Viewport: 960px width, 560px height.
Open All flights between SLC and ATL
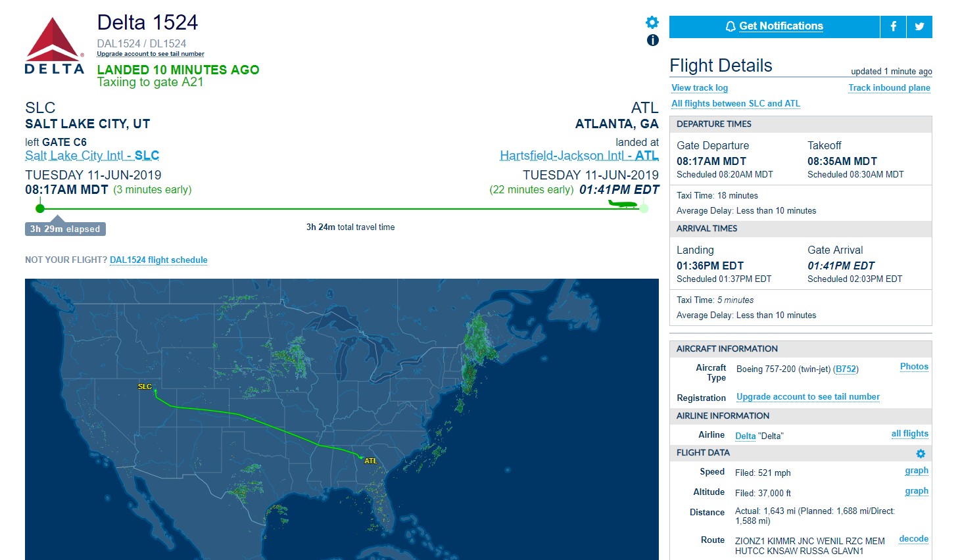tap(735, 104)
